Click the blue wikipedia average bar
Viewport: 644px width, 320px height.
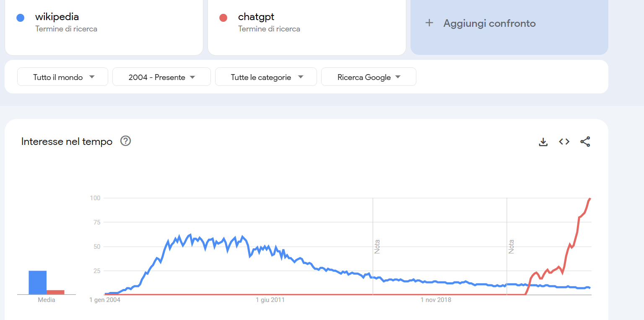[x=37, y=282]
